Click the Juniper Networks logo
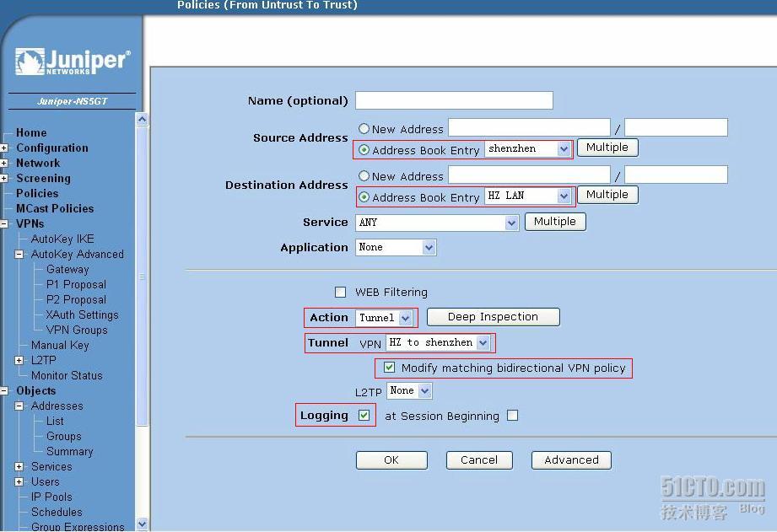777x532 pixels. click(73, 62)
